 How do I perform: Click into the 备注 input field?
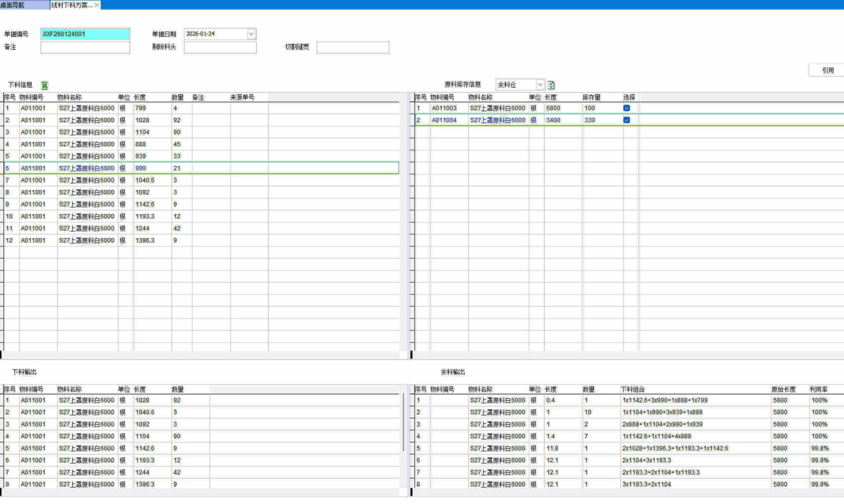point(85,47)
